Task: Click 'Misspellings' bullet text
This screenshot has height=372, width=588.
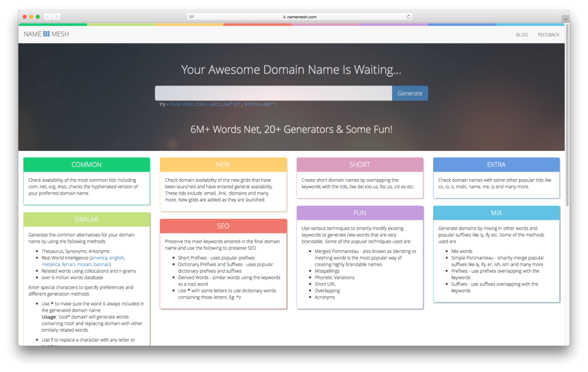Action: coord(327,271)
